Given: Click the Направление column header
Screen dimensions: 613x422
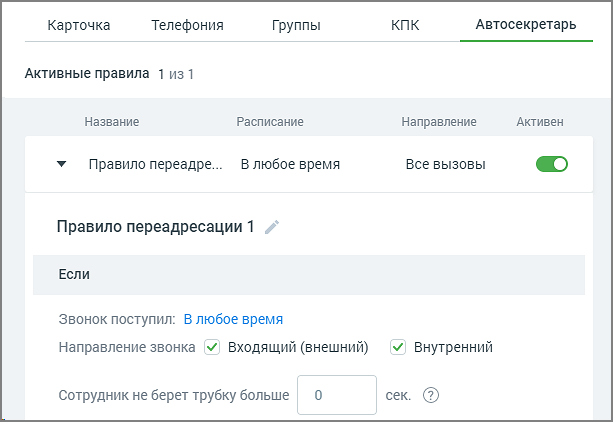Looking at the screenshot, I should 439,122.
